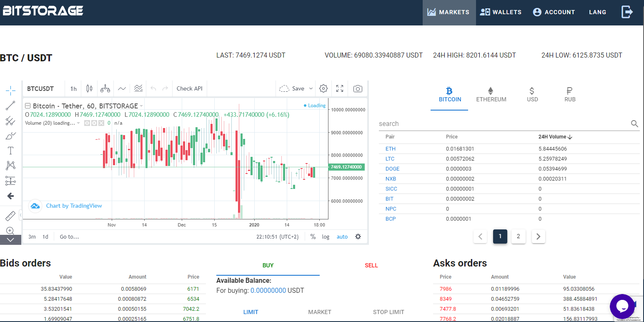The image size is (644, 322).
Task: Open the ACCOUNT menu
Action: point(554,12)
